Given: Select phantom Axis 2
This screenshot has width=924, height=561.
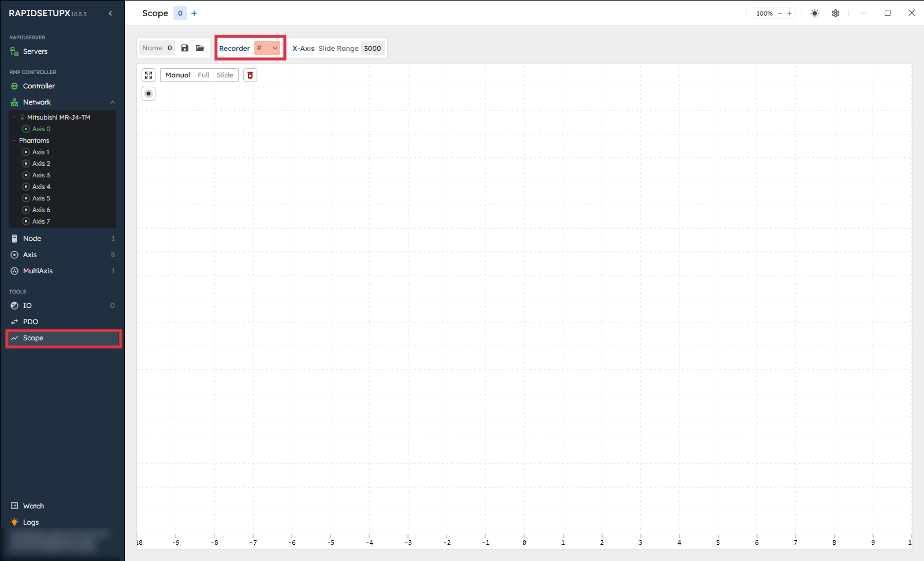Looking at the screenshot, I should click(x=41, y=164).
